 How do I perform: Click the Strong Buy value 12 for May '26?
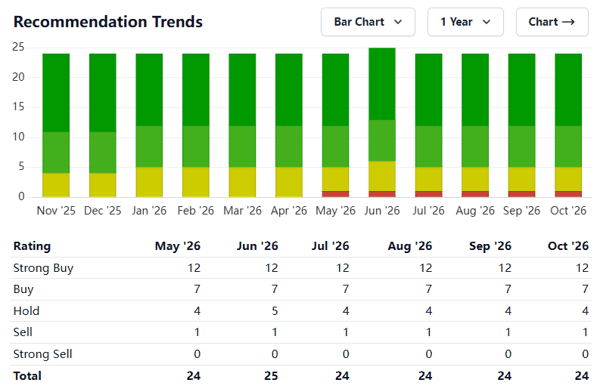pyautogui.click(x=194, y=268)
